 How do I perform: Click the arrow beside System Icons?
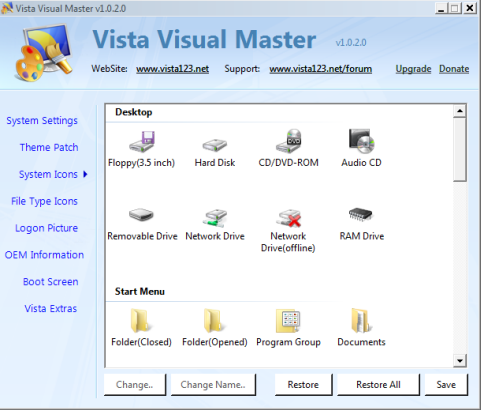coord(85,174)
